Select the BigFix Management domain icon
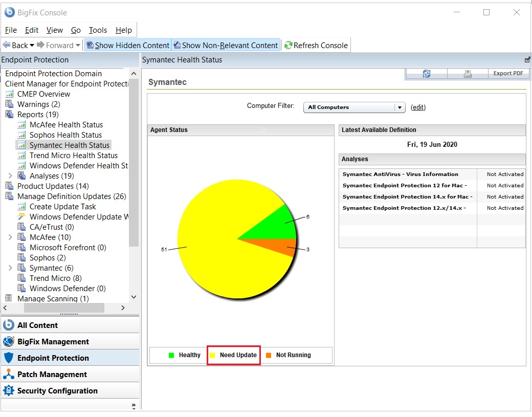 click(8, 342)
